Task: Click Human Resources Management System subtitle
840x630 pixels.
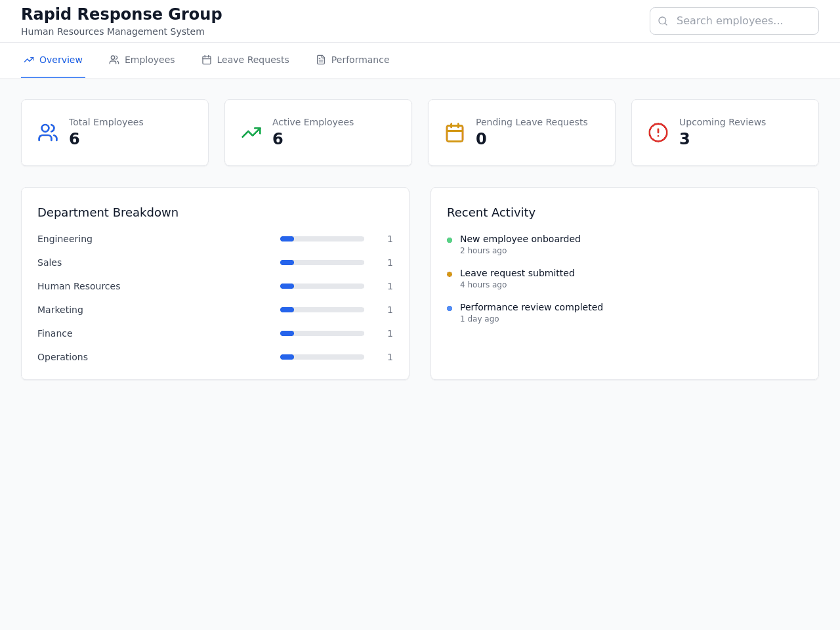Action: 113,31
